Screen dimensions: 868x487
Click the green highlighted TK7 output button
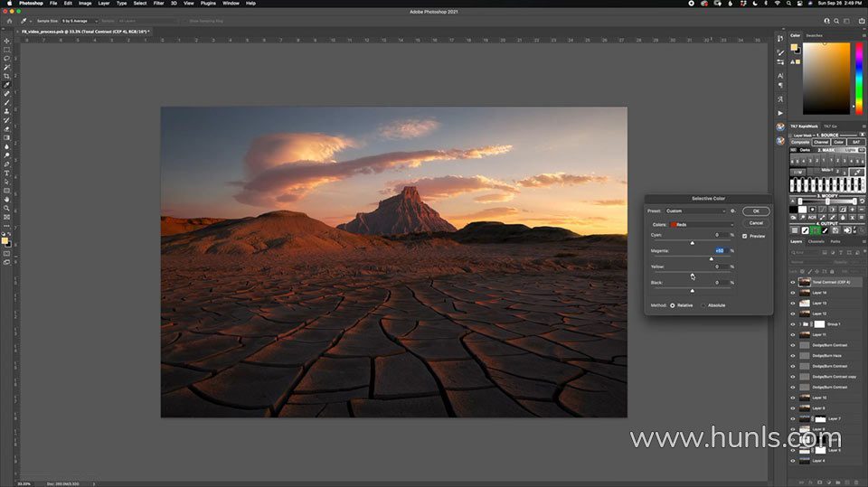click(815, 230)
